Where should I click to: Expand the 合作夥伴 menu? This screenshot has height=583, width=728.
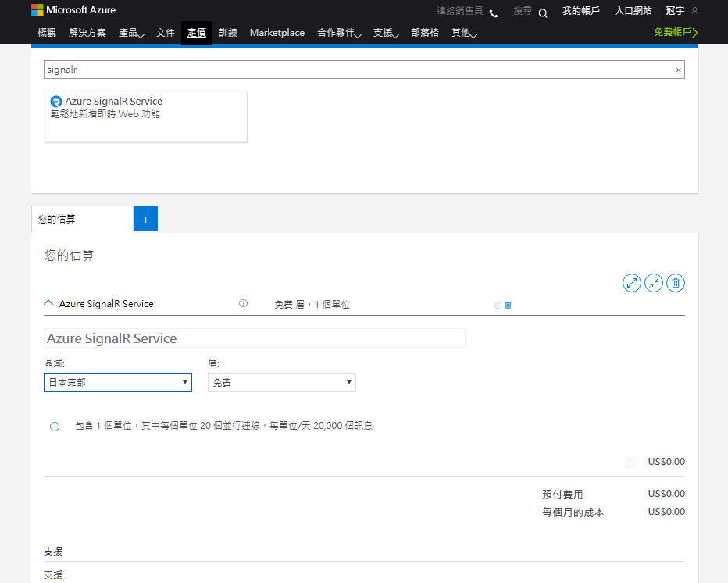click(x=339, y=33)
